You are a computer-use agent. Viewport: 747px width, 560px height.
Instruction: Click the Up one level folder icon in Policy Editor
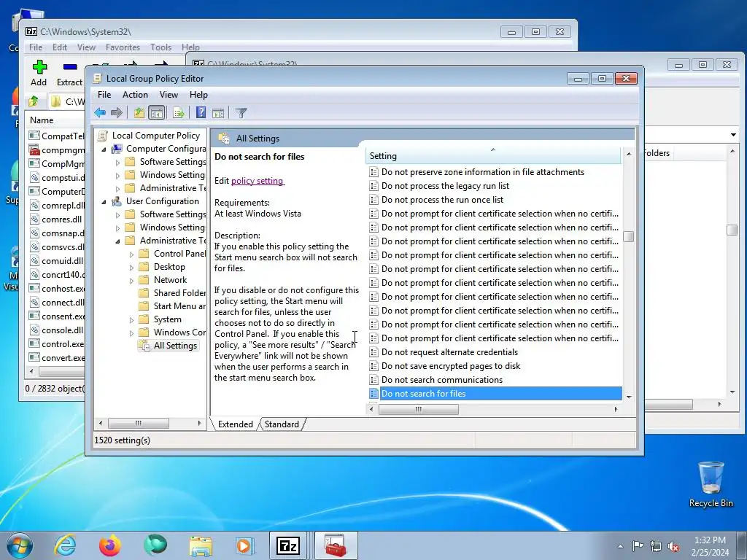coord(139,113)
